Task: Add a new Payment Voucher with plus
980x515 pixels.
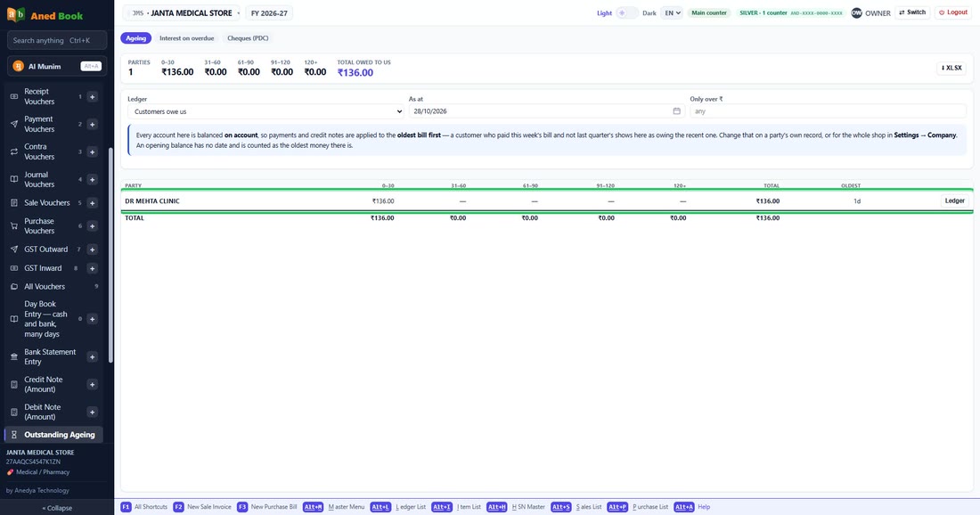Action: pyautogui.click(x=92, y=125)
